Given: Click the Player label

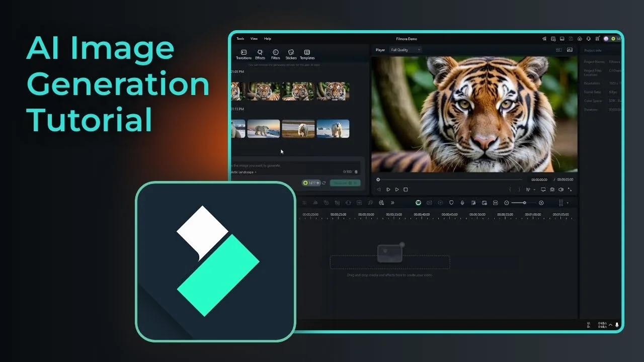Looking at the screenshot, I should 380,50.
